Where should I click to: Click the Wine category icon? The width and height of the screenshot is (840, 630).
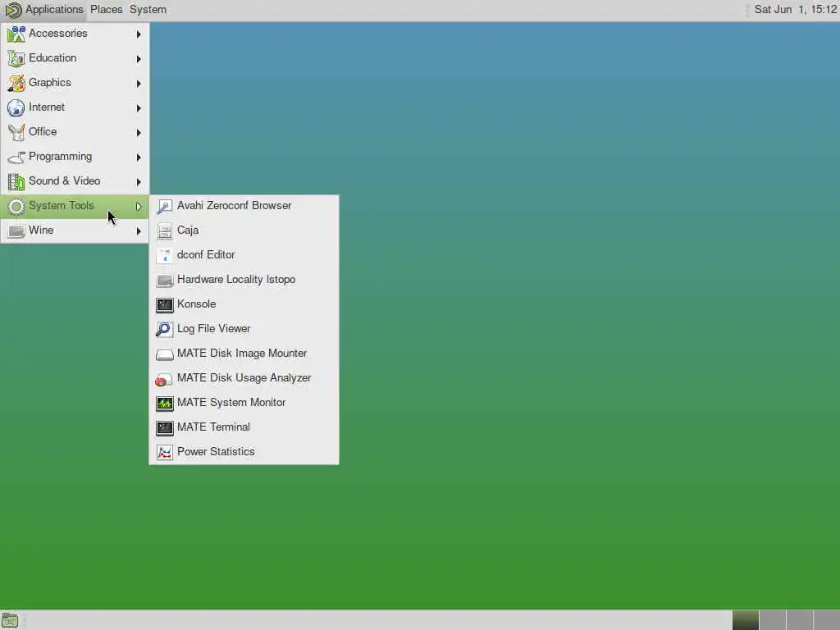(x=16, y=231)
